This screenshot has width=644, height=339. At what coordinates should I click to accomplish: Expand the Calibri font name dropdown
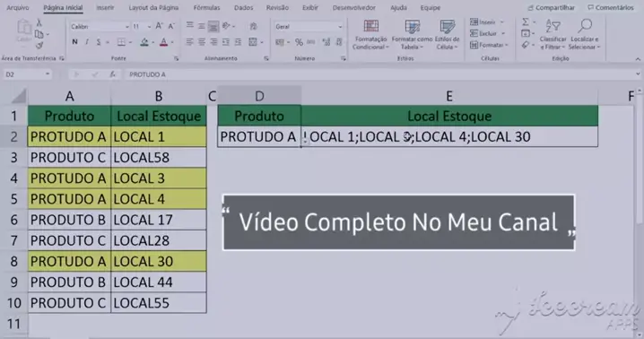coord(126,27)
